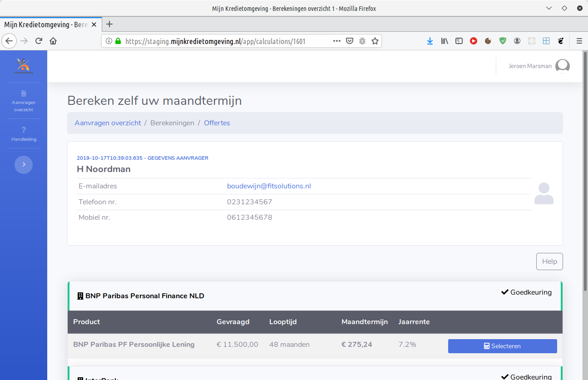This screenshot has width=588, height=380.
Task: Open Aanvragen overzicht in sidebar
Action: [24, 101]
